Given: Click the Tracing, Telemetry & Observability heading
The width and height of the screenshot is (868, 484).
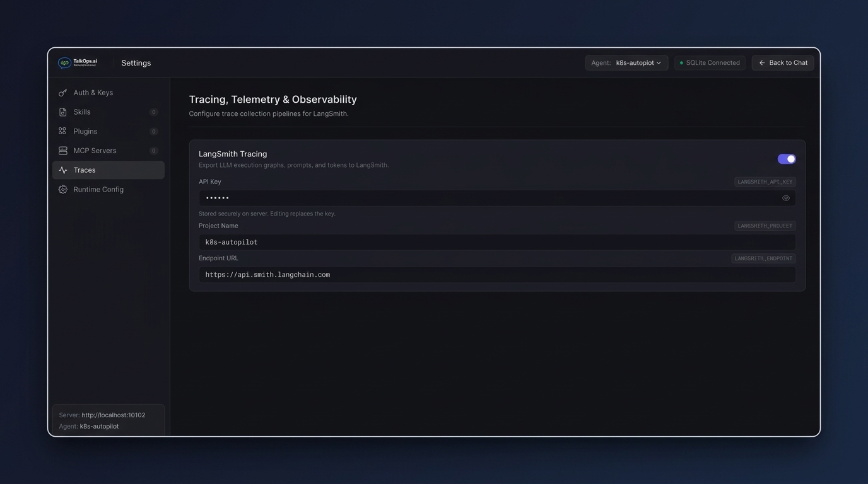Looking at the screenshot, I should click(273, 100).
